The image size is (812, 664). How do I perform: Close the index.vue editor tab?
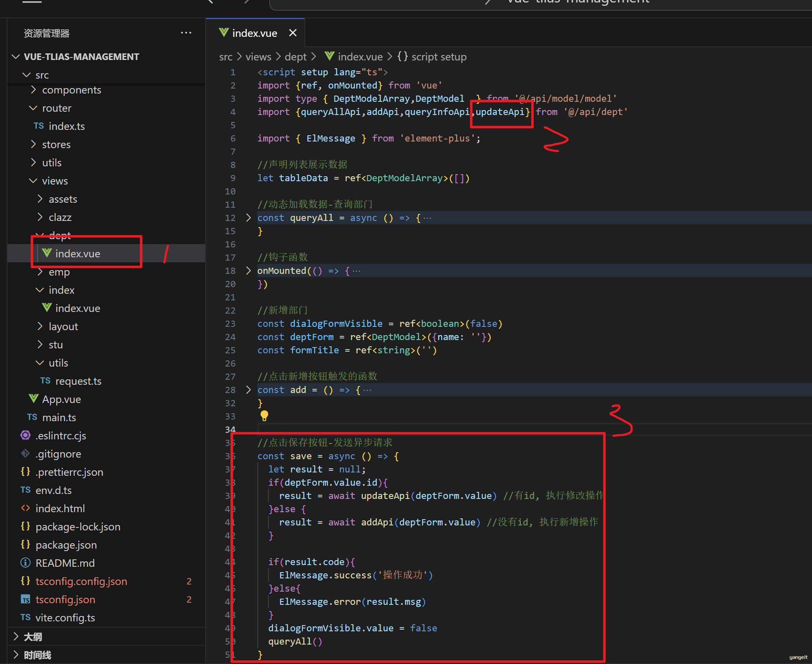293,33
